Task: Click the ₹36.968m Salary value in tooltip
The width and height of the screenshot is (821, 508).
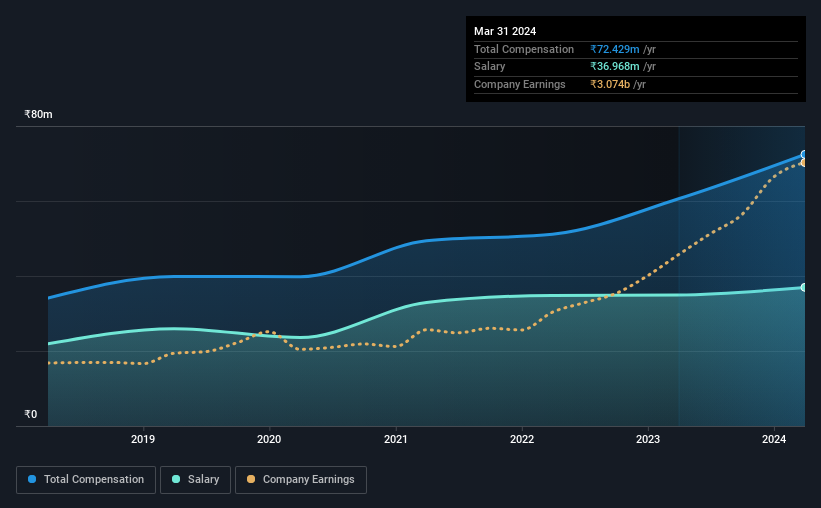Action: 615,67
